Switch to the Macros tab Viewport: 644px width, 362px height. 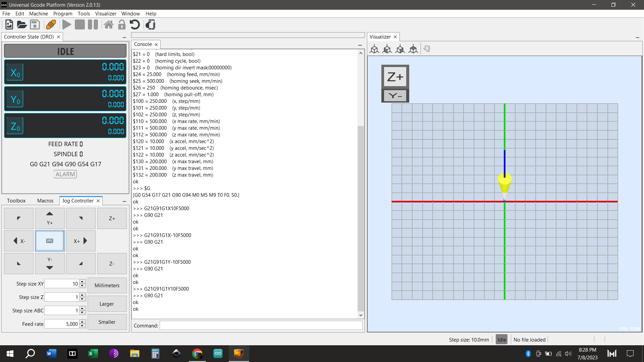[x=45, y=201]
